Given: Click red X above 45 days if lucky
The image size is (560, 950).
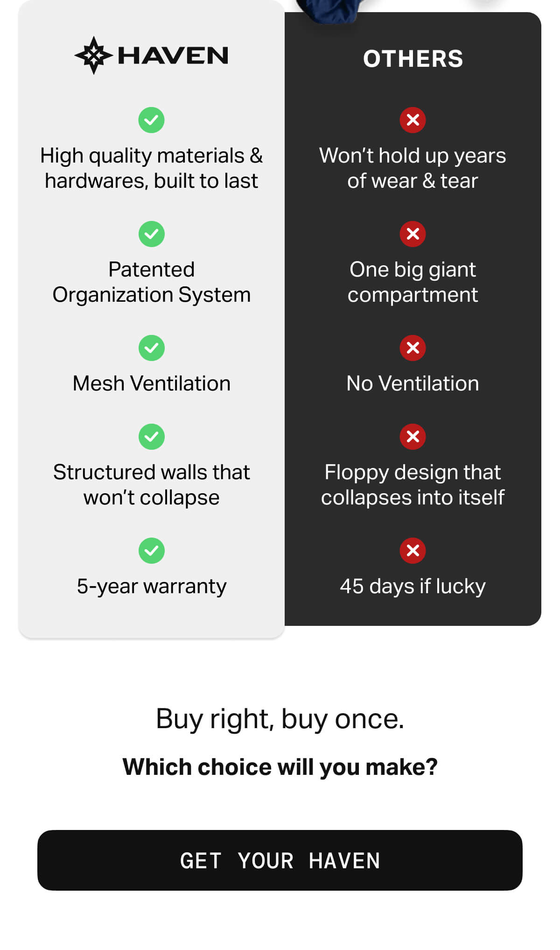Looking at the screenshot, I should [x=413, y=551].
